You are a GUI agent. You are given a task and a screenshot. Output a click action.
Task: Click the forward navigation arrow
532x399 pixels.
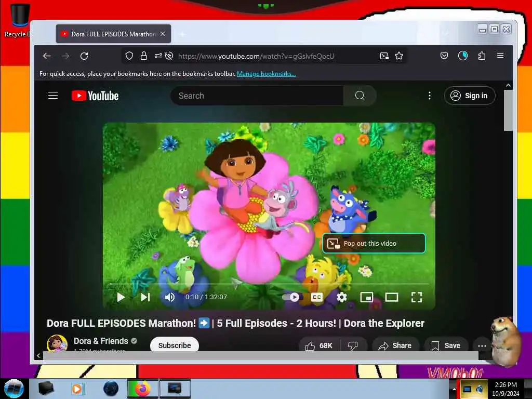point(66,56)
